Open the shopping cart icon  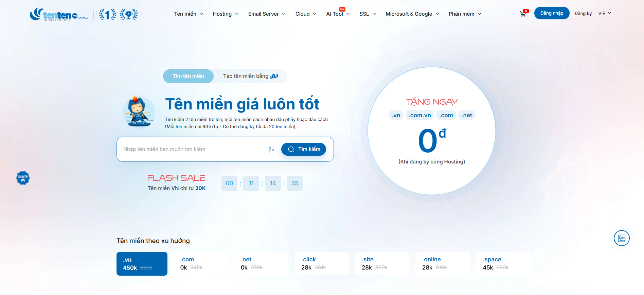click(x=523, y=14)
